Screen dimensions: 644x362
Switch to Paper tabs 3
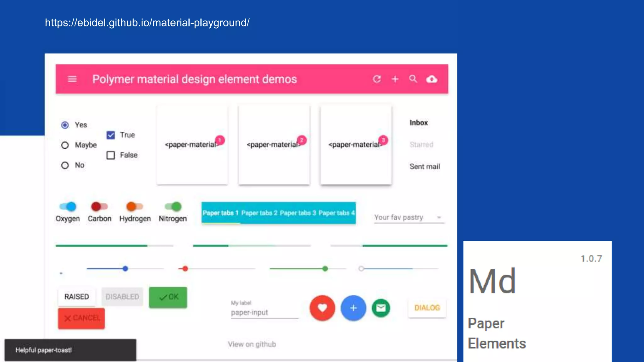coord(298,213)
